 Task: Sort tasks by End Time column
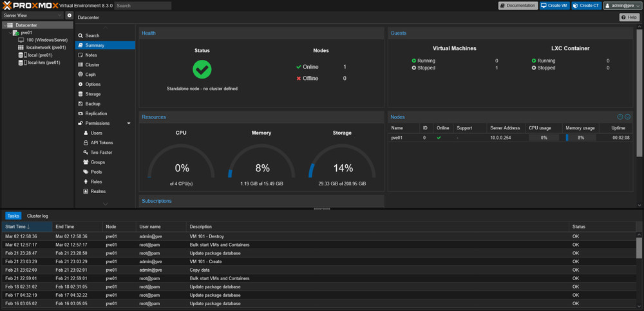(x=78, y=227)
